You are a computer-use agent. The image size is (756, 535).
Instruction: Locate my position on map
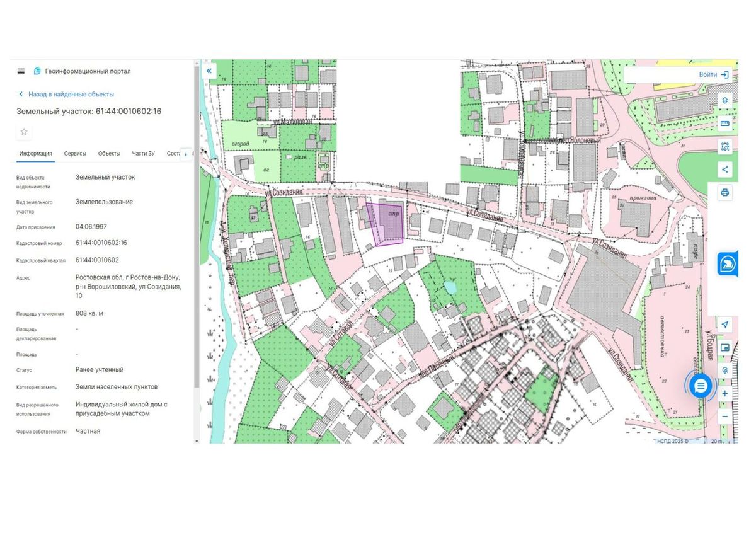(725, 325)
